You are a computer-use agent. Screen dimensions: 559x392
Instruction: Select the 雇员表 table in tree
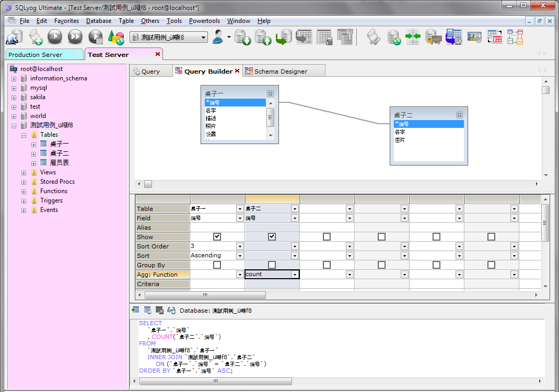[x=59, y=163]
